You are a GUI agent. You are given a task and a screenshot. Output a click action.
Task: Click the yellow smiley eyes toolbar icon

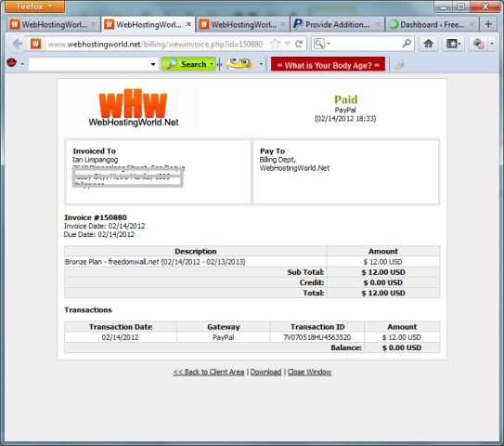pyautogui.click(x=239, y=63)
